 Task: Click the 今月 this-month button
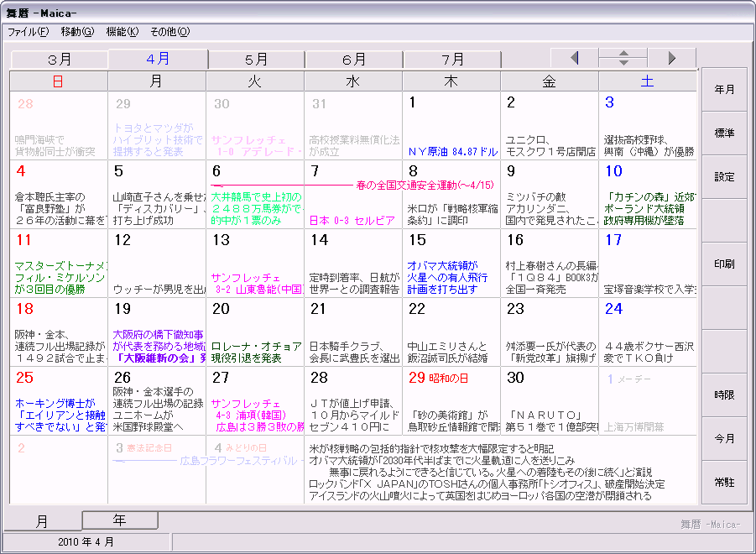(x=724, y=439)
